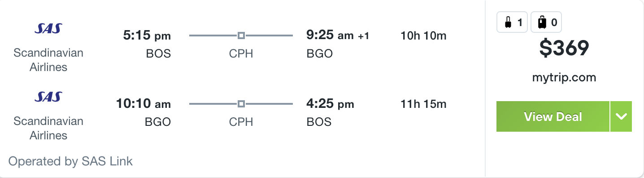This screenshot has width=644, height=178.
Task: Click the 5:15 pm departure time
Action: coord(147,36)
